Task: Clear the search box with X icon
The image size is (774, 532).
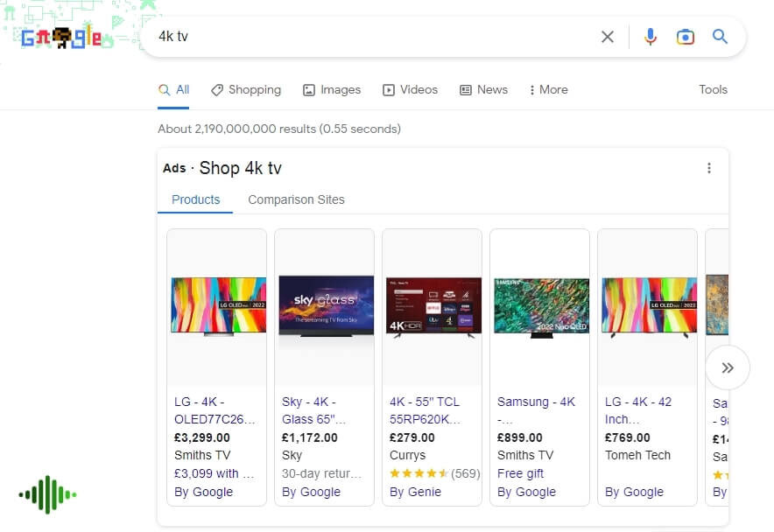Action: 607,37
